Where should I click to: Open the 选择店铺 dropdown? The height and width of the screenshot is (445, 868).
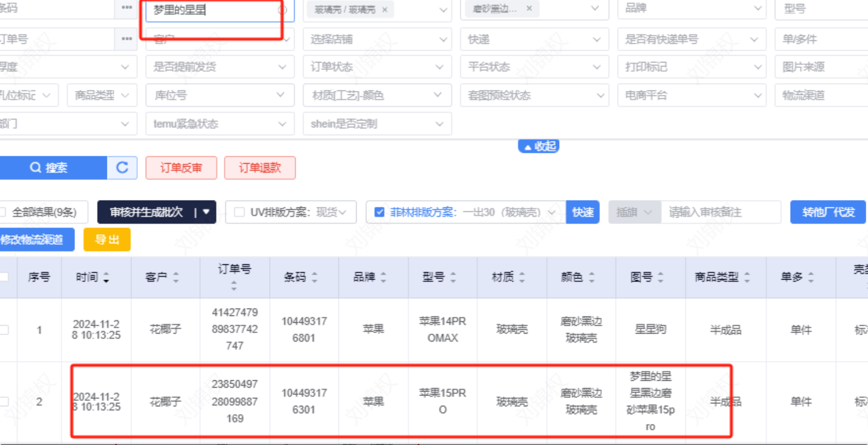377,39
